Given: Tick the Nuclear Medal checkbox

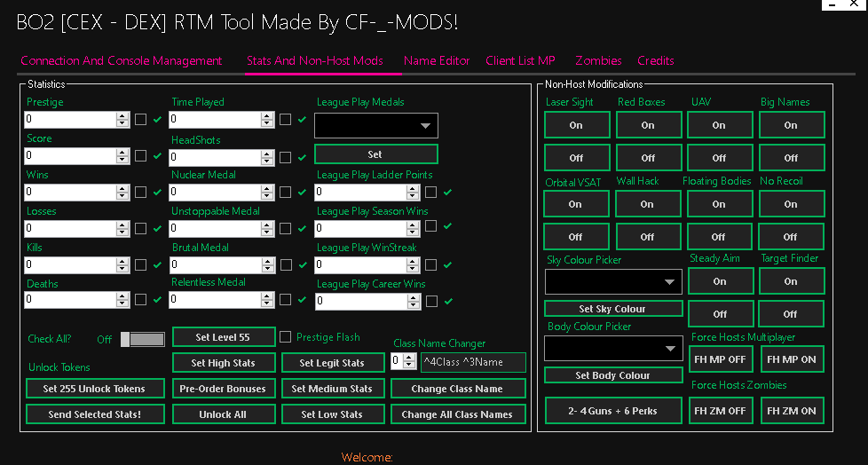Looking at the screenshot, I should [285, 192].
